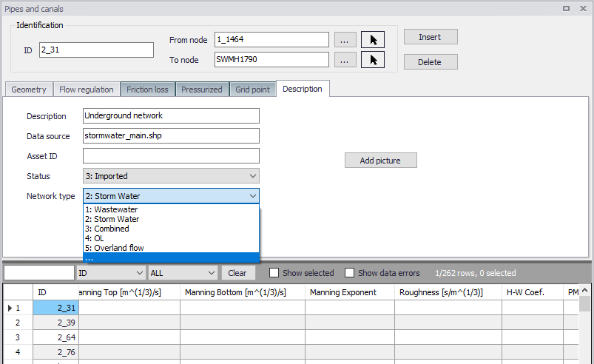Click the Insert button
This screenshot has height=364, width=594.
pyautogui.click(x=431, y=37)
